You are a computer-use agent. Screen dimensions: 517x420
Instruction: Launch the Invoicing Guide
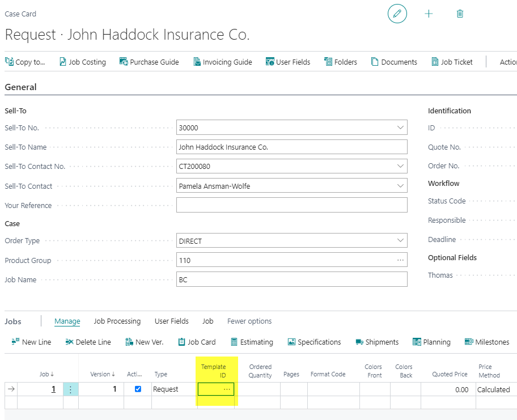[x=223, y=62]
